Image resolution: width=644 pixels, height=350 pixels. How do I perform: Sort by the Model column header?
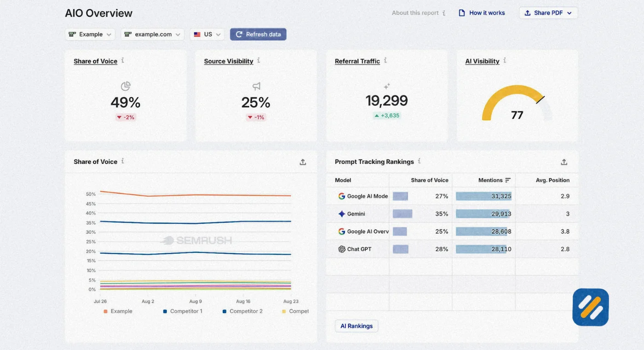click(343, 180)
